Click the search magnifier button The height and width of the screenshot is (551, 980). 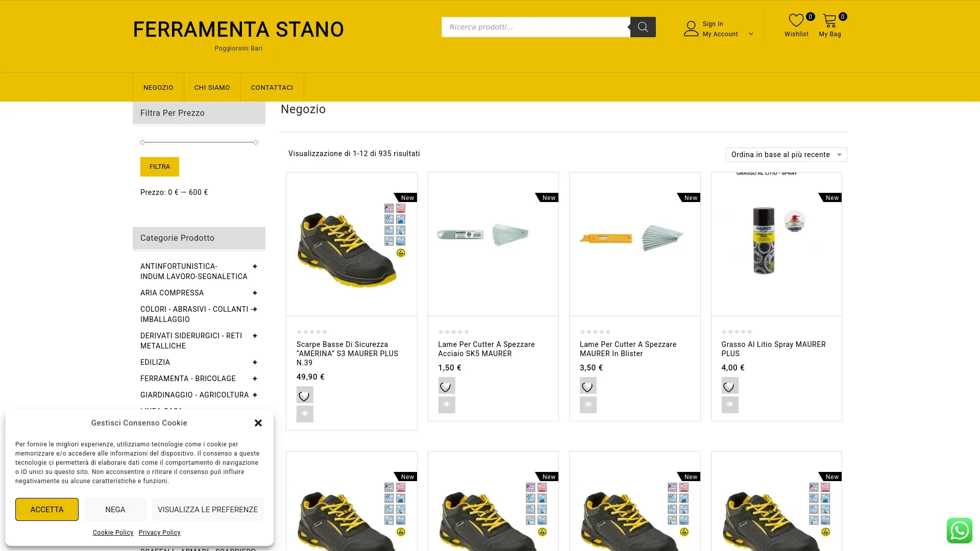(643, 27)
